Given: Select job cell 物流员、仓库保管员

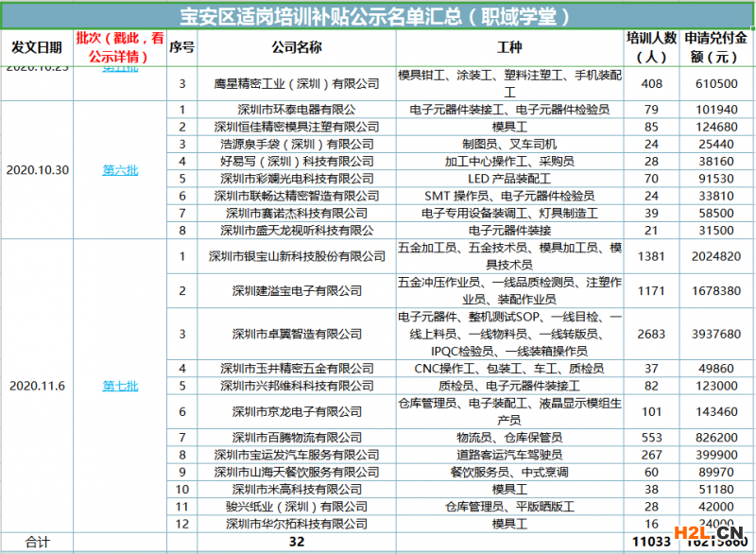Looking at the screenshot, I should (x=509, y=438).
